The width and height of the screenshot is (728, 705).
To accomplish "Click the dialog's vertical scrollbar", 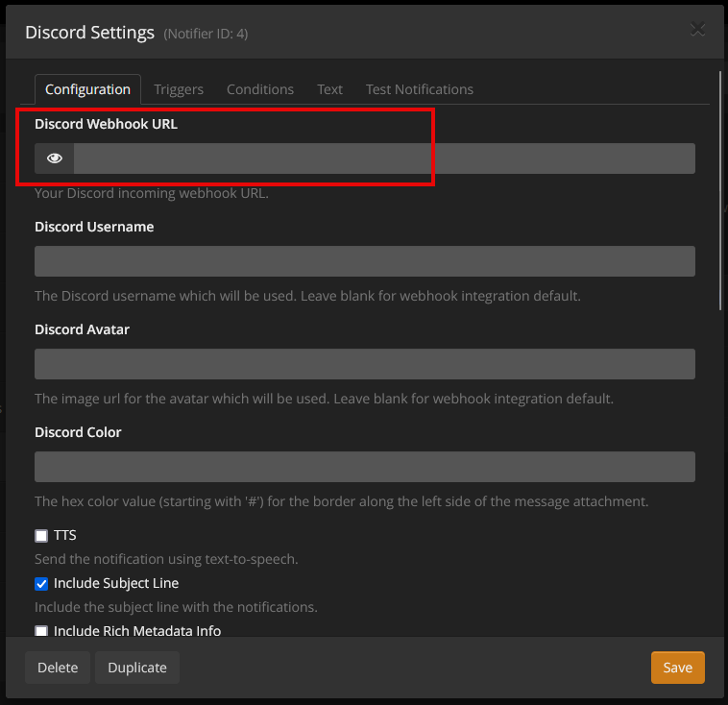I will (720, 190).
